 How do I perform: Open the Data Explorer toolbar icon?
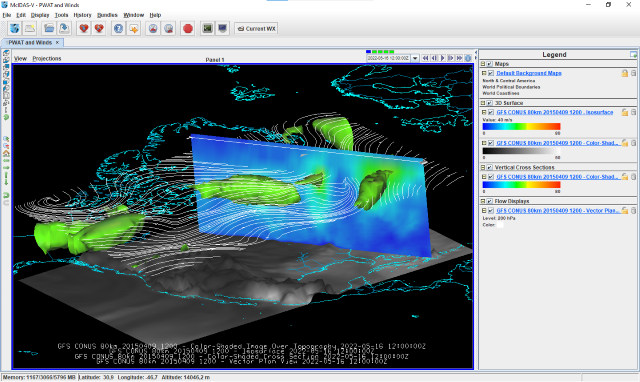[15, 29]
